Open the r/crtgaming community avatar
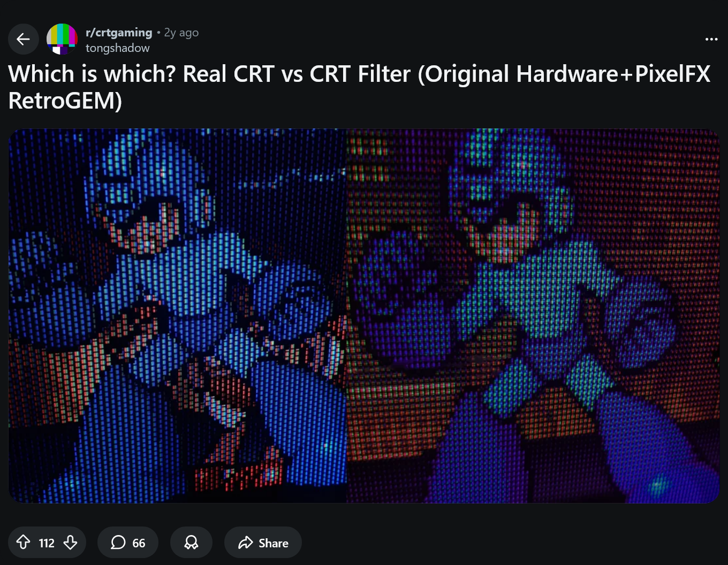This screenshot has height=565, width=728. [x=62, y=39]
